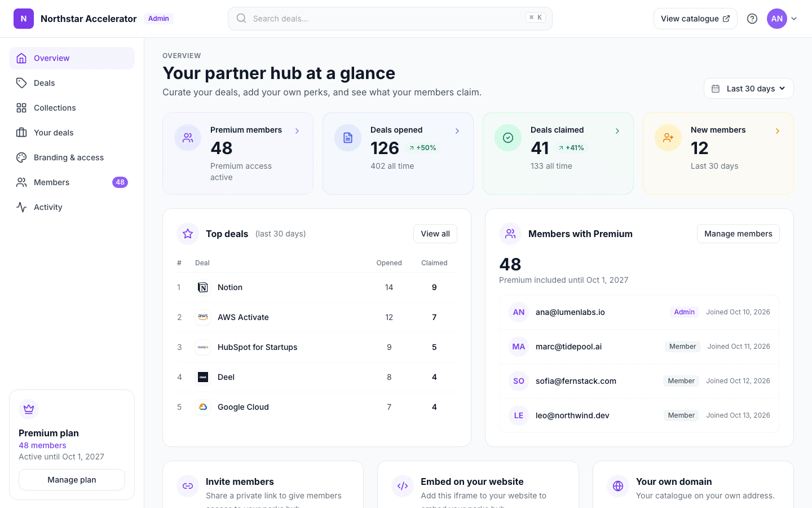
Task: Open the AN account menu
Action: click(x=782, y=19)
